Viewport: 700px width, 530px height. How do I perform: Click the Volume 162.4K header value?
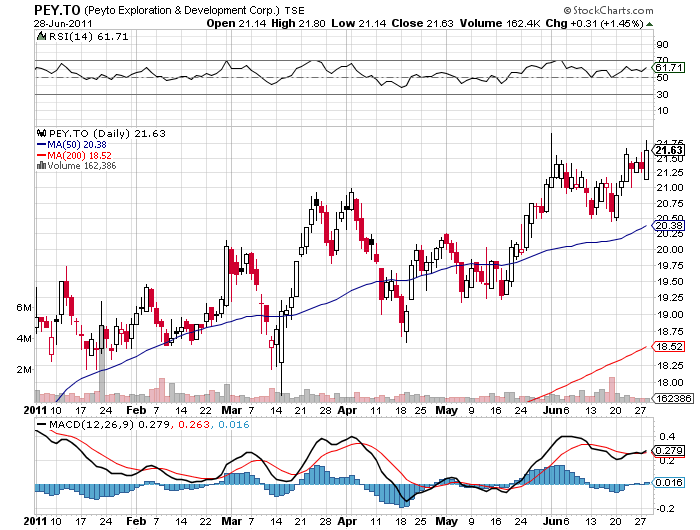[500, 24]
